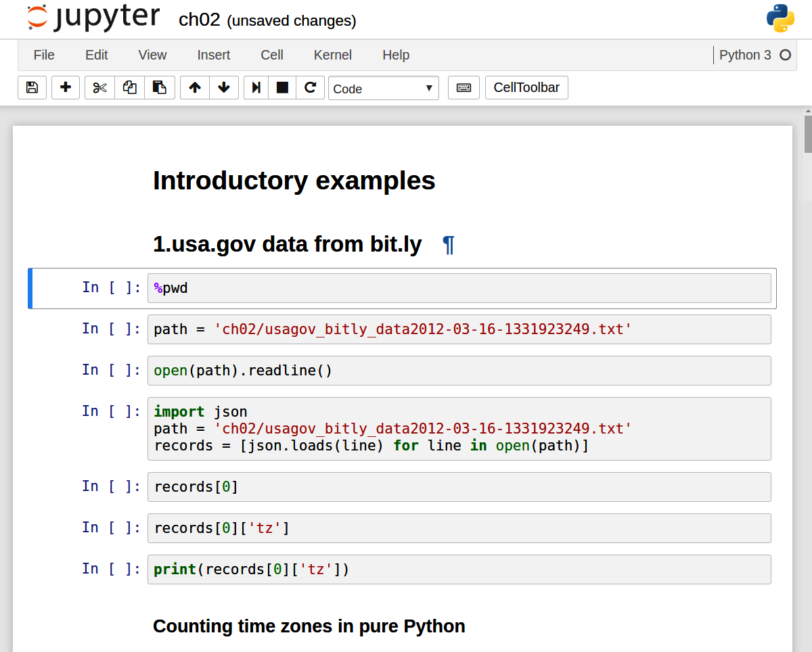Click the CellToolbar button
This screenshot has height=652, width=812.
[526, 88]
